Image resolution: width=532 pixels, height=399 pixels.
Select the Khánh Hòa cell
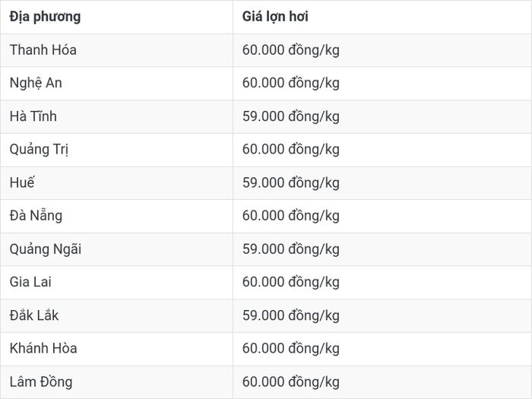[x=116, y=349]
